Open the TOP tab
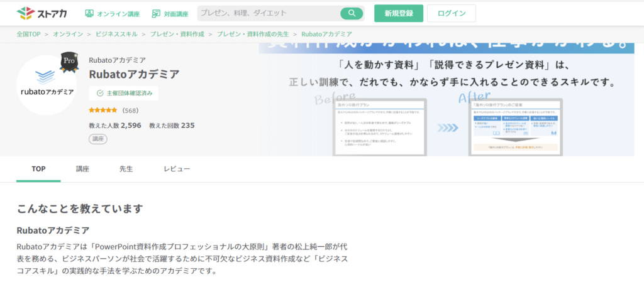Image resolution: width=644 pixels, height=282 pixels. (38, 169)
